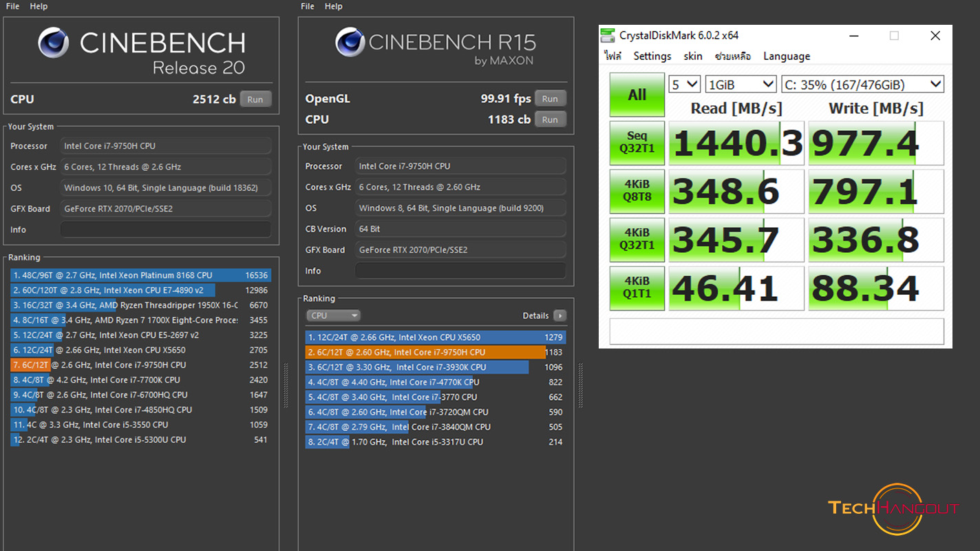Minimize the CrystalDiskMark window
Viewport: 980px width, 551px height.
coord(853,35)
